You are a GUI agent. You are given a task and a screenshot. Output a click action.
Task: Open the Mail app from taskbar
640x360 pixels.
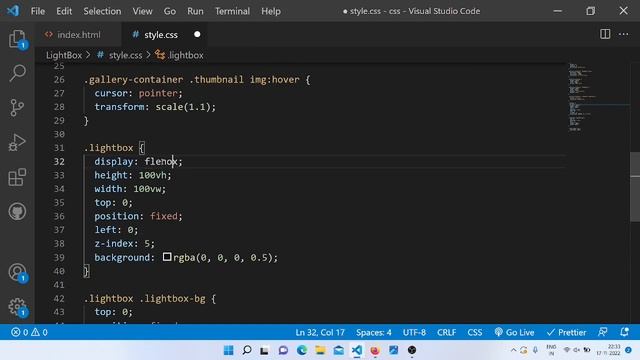tap(338, 350)
